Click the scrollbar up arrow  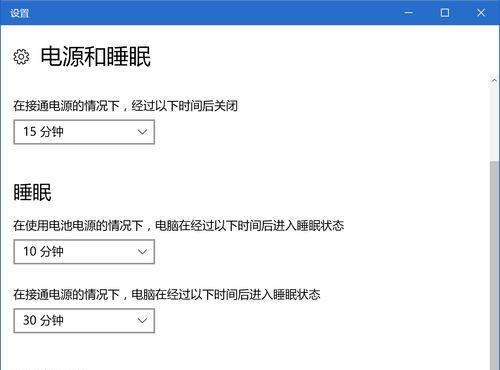click(494, 81)
